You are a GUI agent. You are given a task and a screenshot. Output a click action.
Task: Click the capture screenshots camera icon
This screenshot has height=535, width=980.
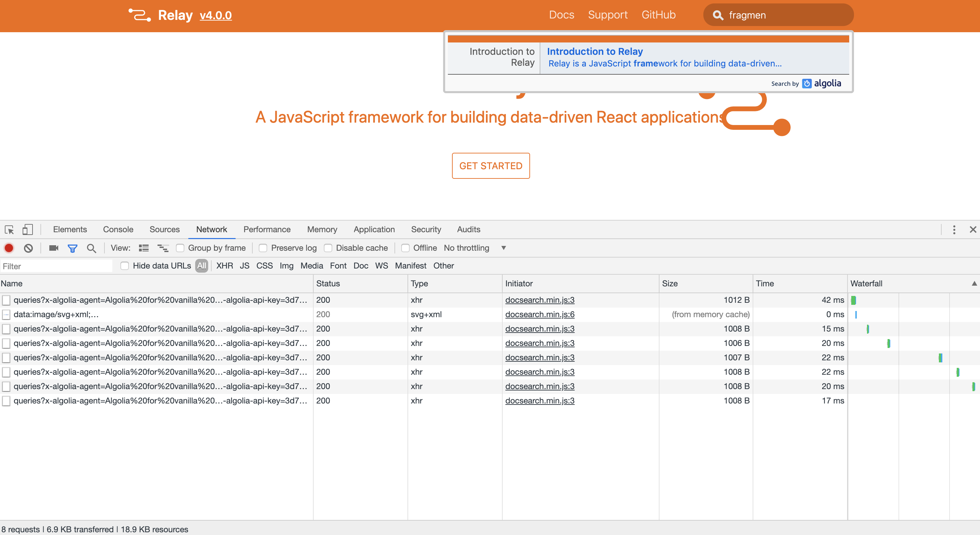click(x=54, y=248)
